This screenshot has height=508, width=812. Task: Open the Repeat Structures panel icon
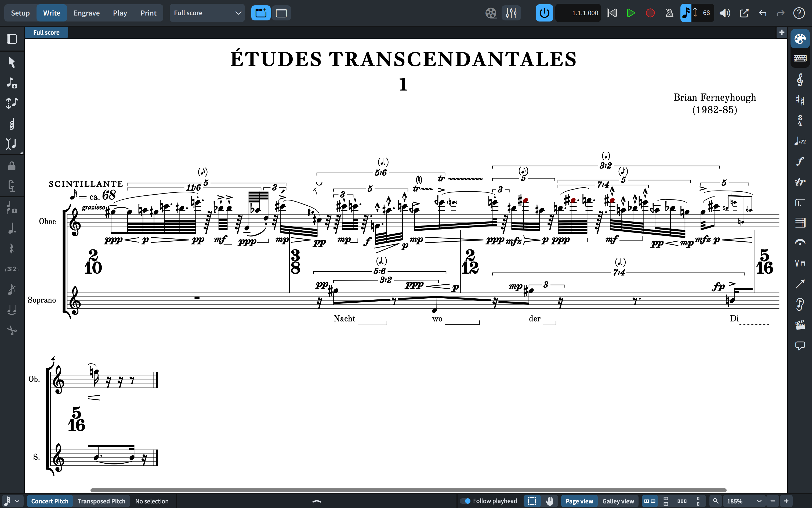point(800,202)
